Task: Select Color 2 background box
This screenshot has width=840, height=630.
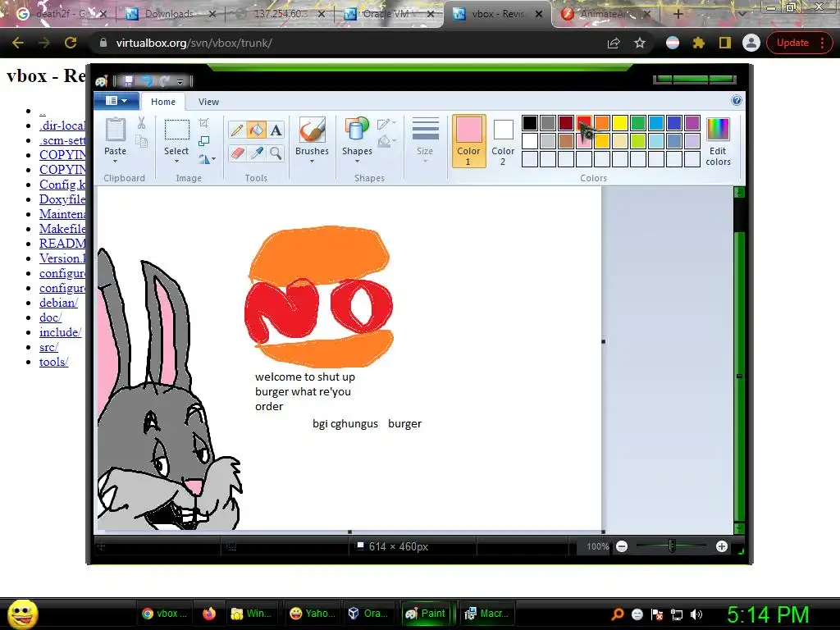Action: click(503, 141)
